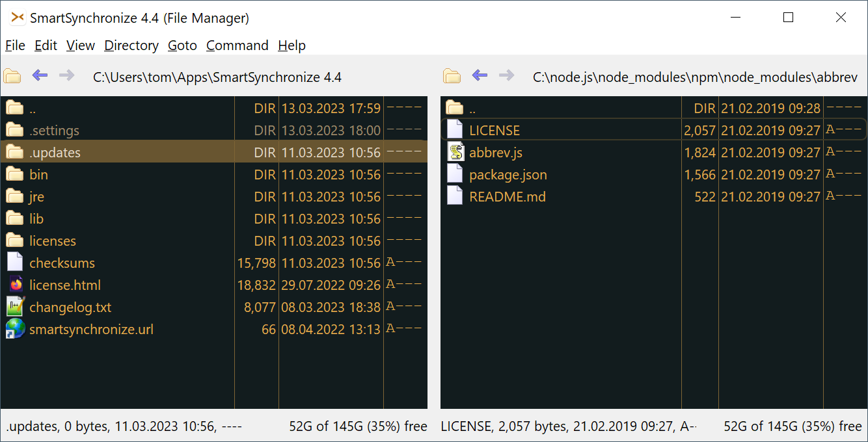868x442 pixels.
Task: Select package.json in the right pane
Action: (x=508, y=175)
